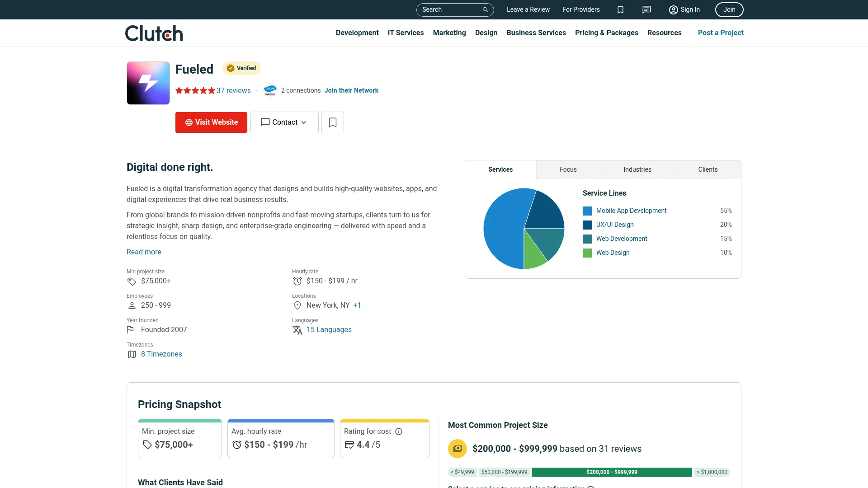868x488 pixels.
Task: Open the Design menu
Action: pos(486,33)
